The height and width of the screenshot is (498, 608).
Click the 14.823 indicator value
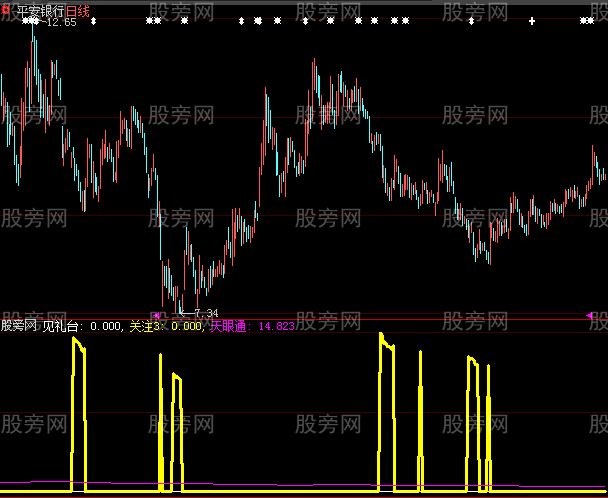click(x=276, y=325)
